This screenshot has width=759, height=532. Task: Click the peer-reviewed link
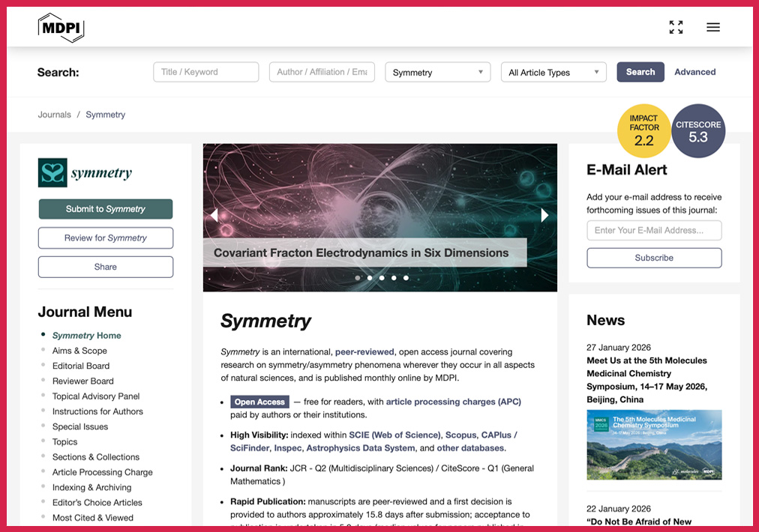[x=364, y=351]
